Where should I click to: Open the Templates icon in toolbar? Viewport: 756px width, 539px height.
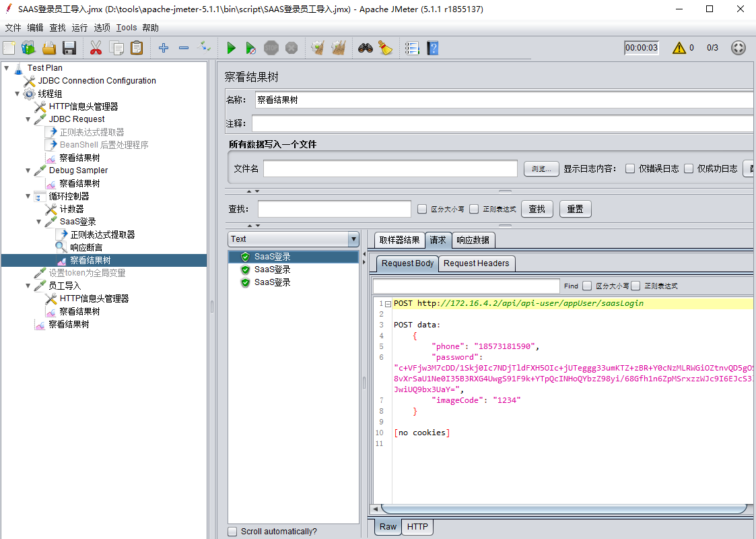click(x=28, y=48)
